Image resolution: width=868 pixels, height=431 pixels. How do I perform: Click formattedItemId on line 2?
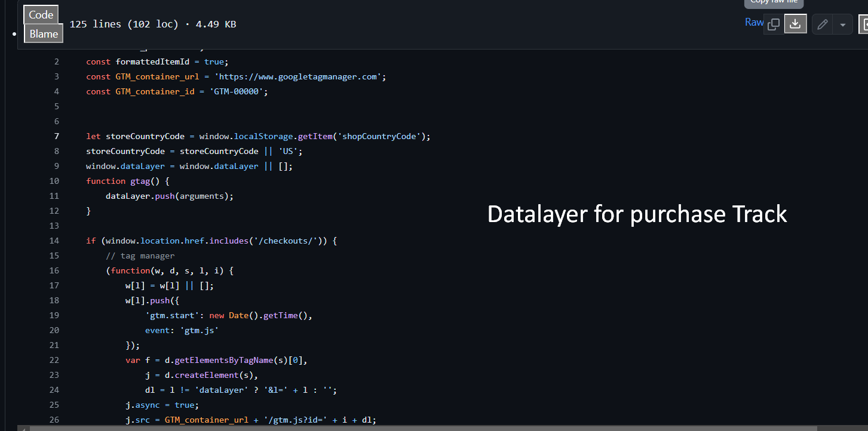click(x=152, y=61)
